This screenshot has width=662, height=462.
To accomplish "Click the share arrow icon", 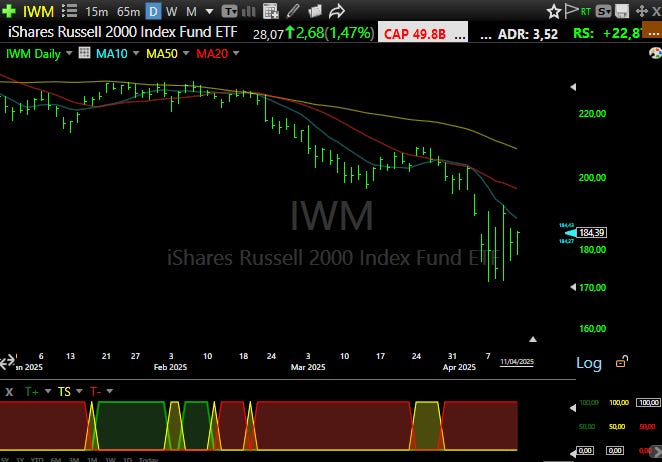I will (336, 11).
